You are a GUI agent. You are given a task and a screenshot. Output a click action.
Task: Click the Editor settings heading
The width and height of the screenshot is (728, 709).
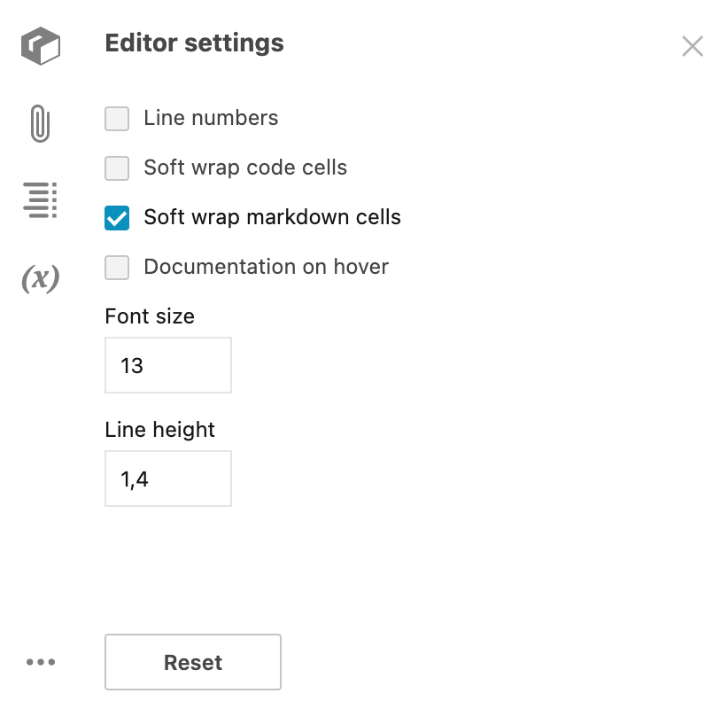(x=194, y=43)
